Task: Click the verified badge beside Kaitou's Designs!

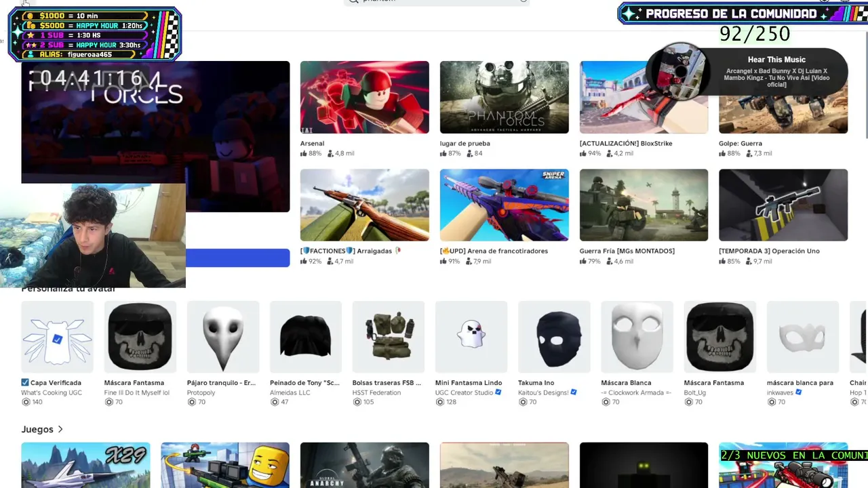Action: click(574, 392)
